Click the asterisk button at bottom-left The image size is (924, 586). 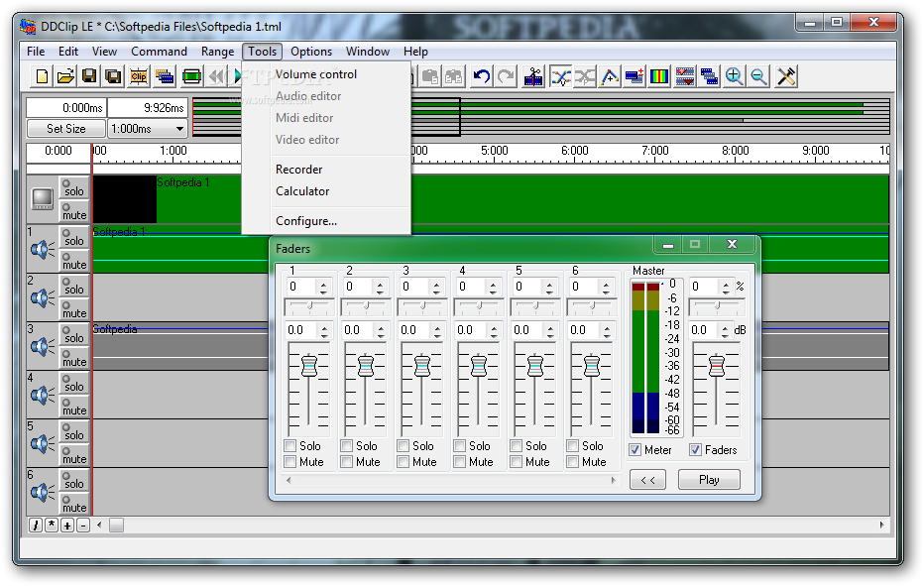coord(52,526)
